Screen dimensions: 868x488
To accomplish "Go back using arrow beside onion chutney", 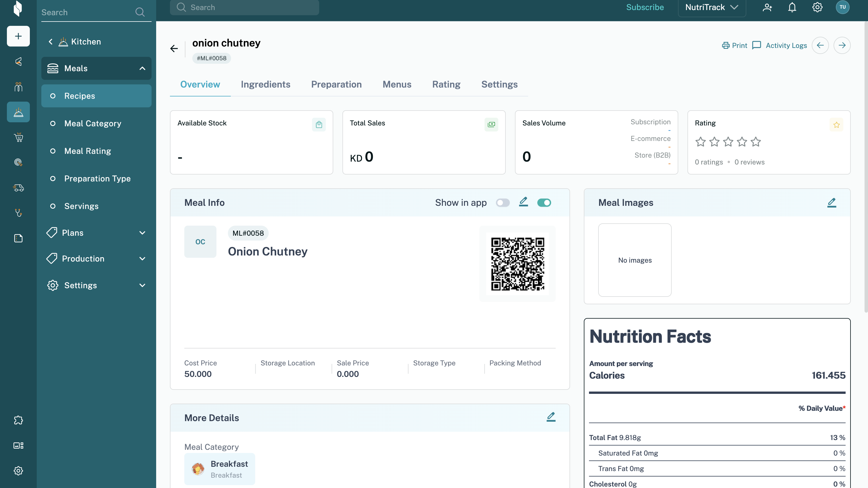I will [174, 49].
